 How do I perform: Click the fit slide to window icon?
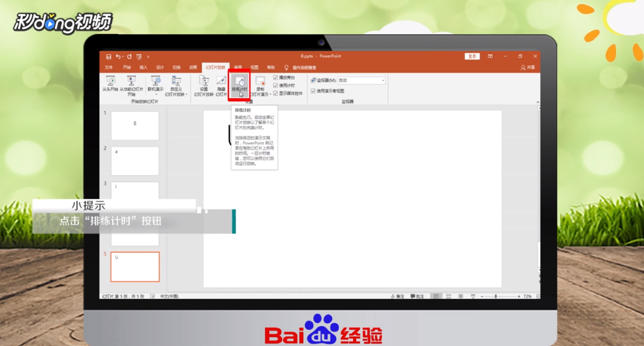click(x=538, y=296)
